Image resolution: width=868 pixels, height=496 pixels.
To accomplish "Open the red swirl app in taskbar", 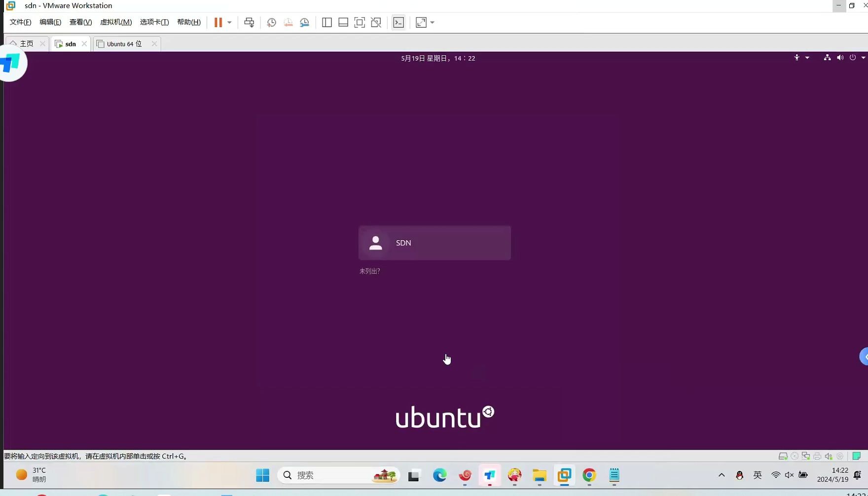I will pos(465,475).
